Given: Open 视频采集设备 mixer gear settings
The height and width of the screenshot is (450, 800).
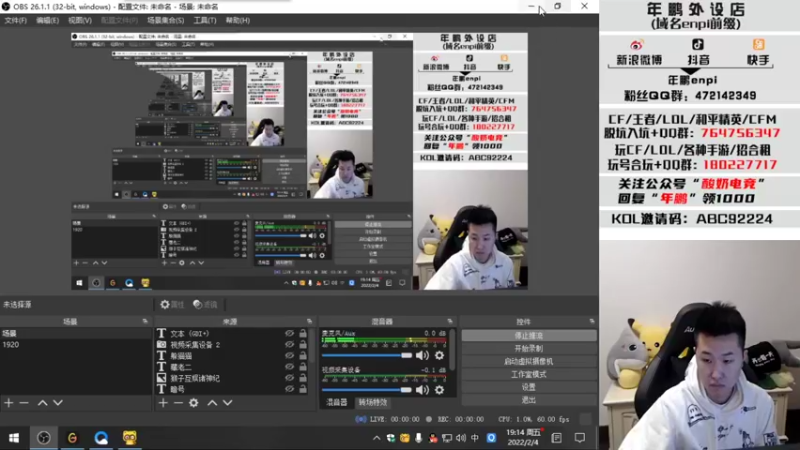Looking at the screenshot, I should pos(439,390).
